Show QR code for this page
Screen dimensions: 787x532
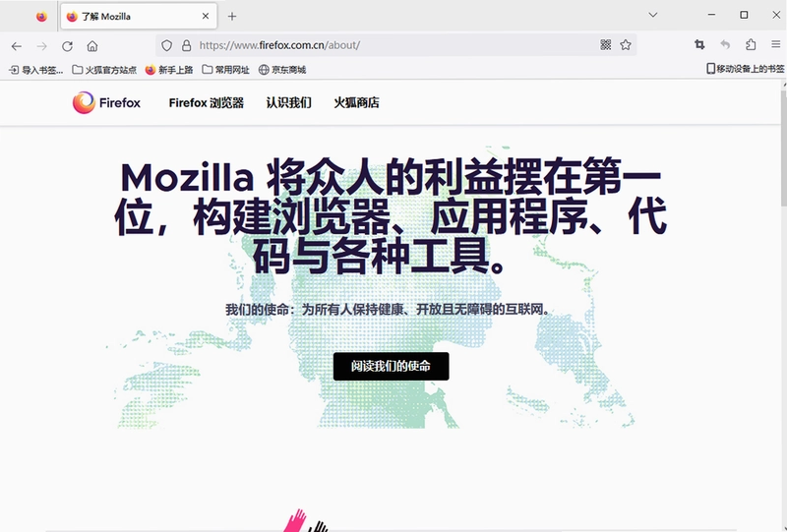click(x=606, y=44)
